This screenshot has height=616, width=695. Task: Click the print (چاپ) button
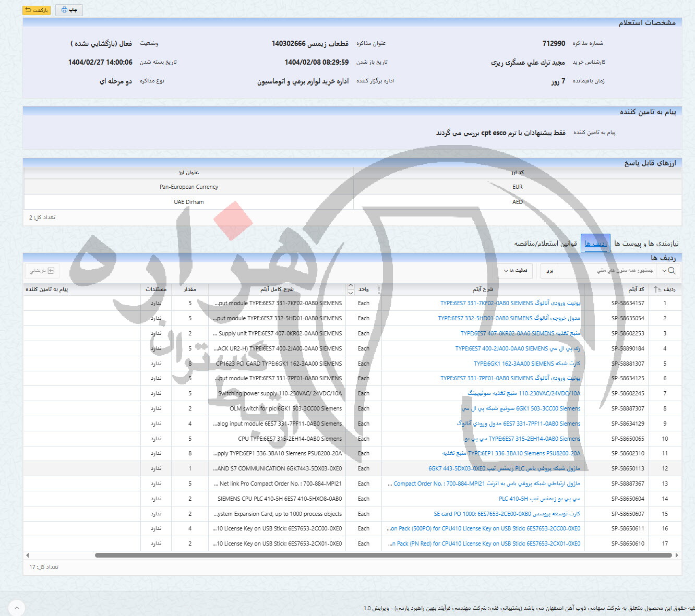pyautogui.click(x=69, y=10)
